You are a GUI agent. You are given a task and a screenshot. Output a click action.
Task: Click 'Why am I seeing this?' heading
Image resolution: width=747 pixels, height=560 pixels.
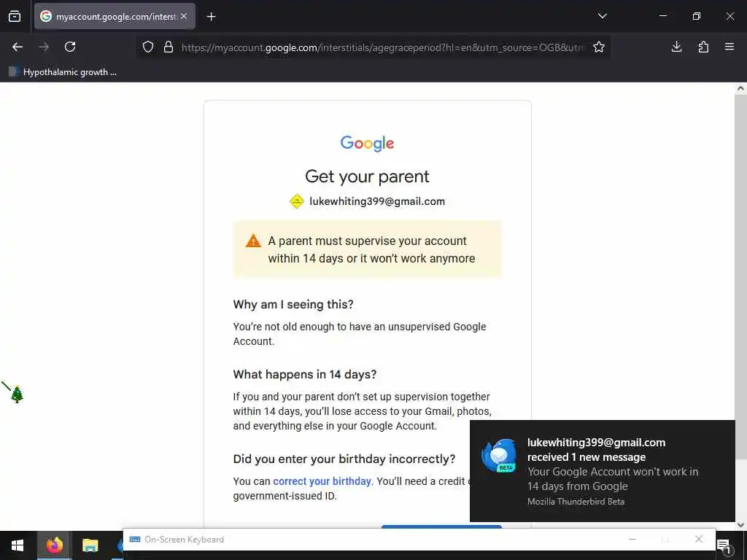(293, 304)
